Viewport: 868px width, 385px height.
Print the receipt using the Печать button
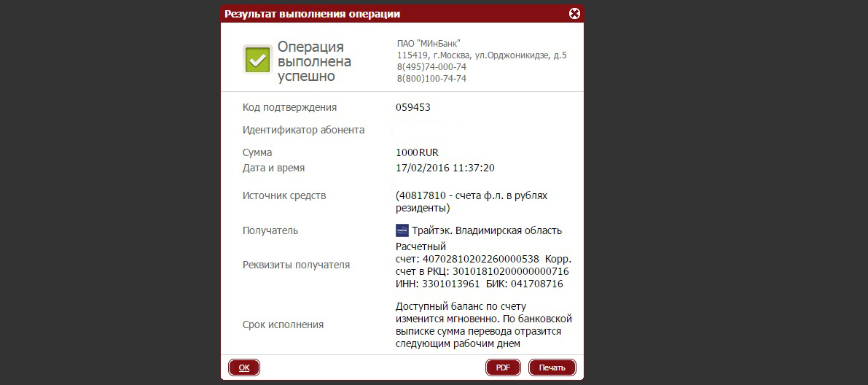tap(552, 367)
